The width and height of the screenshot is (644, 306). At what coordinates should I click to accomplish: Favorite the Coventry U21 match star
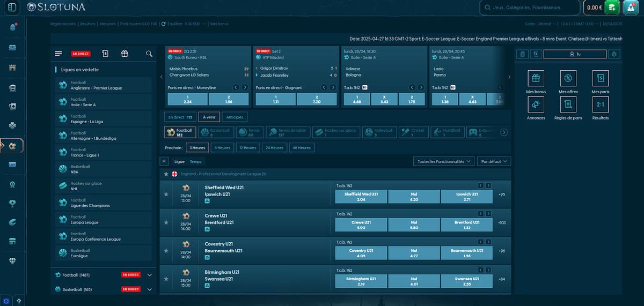point(166,250)
